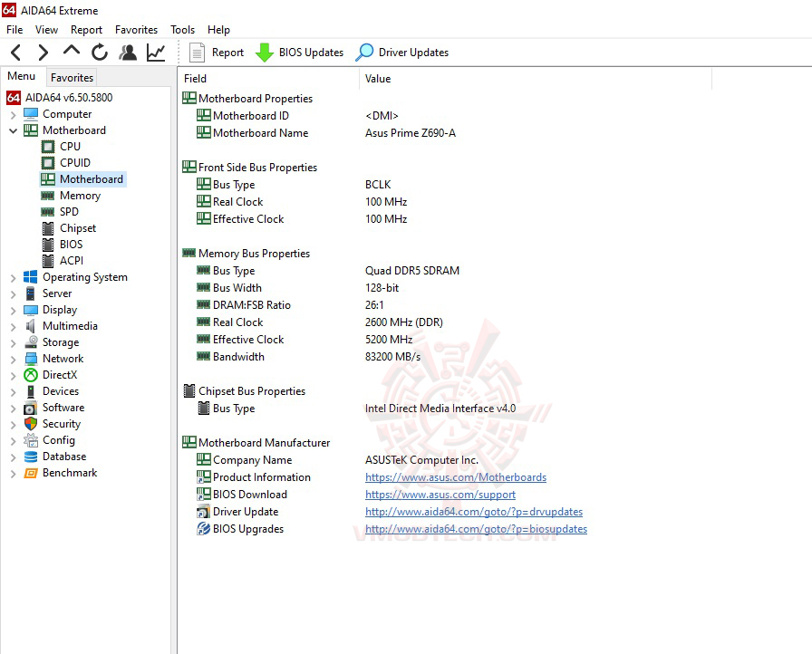Click the AIDA64 logo tree root icon
812x654 pixels.
pyautogui.click(x=13, y=96)
